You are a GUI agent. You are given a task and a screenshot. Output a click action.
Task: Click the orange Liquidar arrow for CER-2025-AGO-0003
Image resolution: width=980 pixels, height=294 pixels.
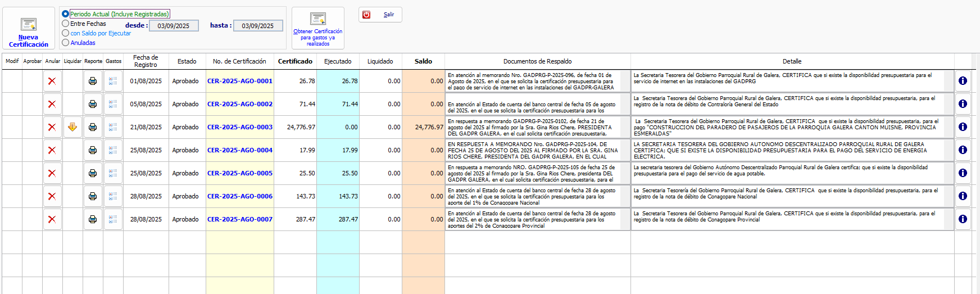point(72,127)
